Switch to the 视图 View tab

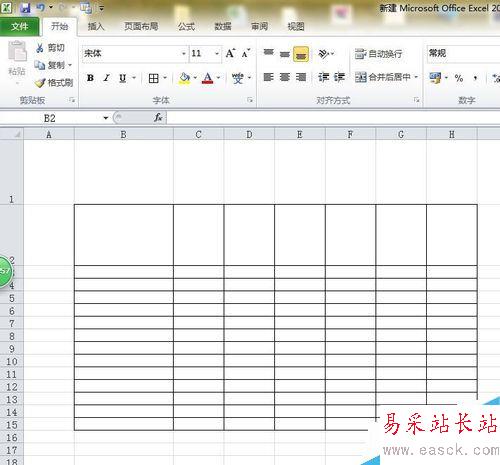(x=296, y=26)
